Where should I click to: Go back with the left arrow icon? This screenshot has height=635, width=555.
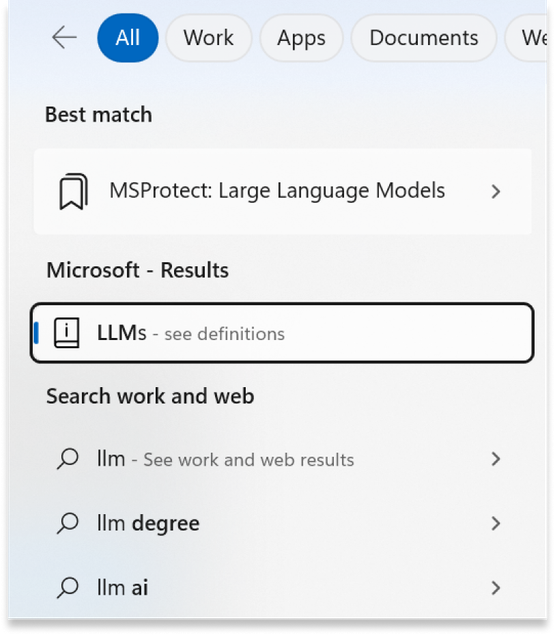point(64,37)
